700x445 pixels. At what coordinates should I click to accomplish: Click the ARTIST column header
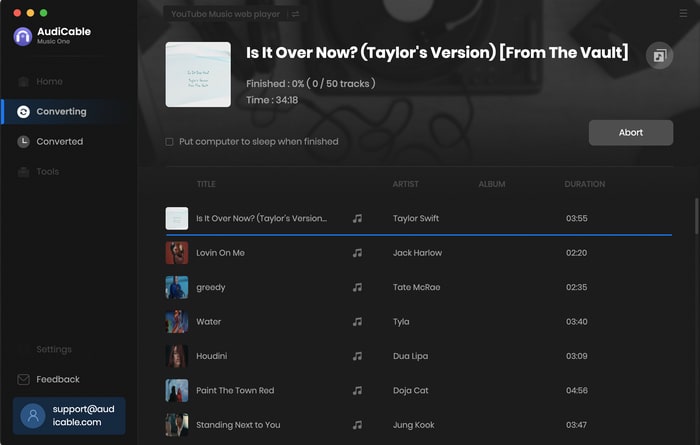tap(405, 184)
